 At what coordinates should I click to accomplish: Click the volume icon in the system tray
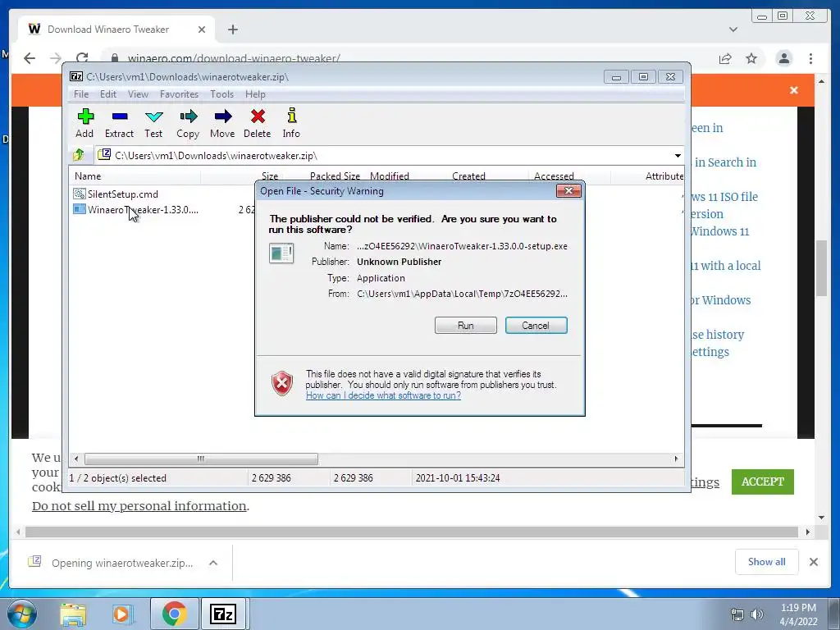pos(757,614)
